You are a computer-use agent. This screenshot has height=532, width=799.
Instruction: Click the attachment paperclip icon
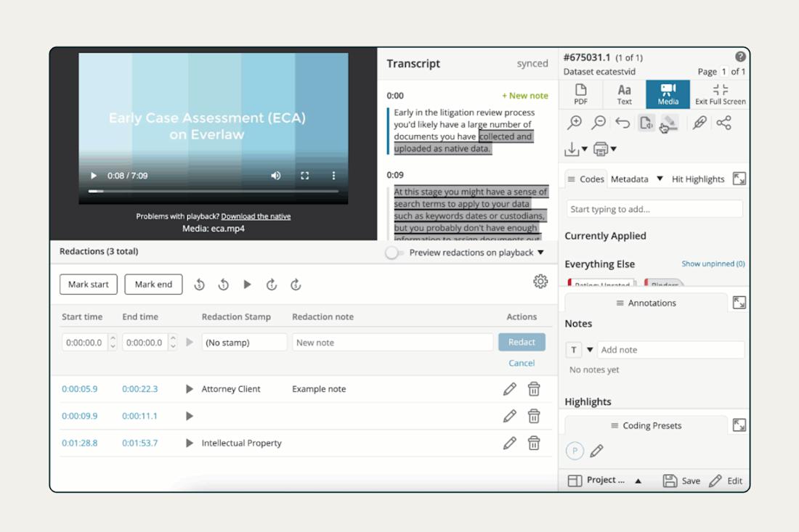point(699,123)
